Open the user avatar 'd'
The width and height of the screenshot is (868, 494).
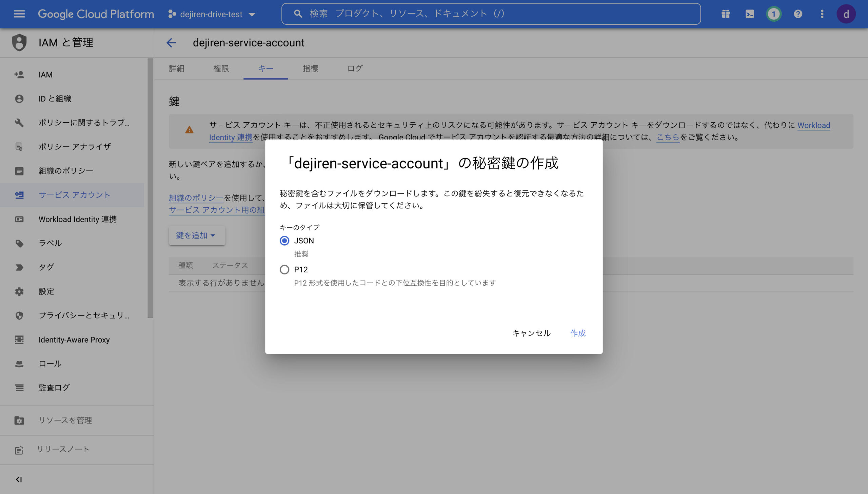click(846, 14)
